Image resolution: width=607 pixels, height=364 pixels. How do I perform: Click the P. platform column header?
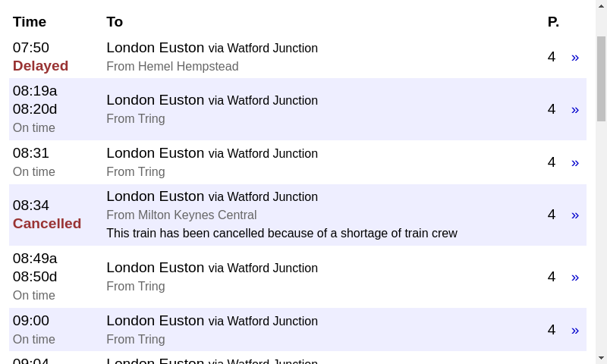pos(553,22)
